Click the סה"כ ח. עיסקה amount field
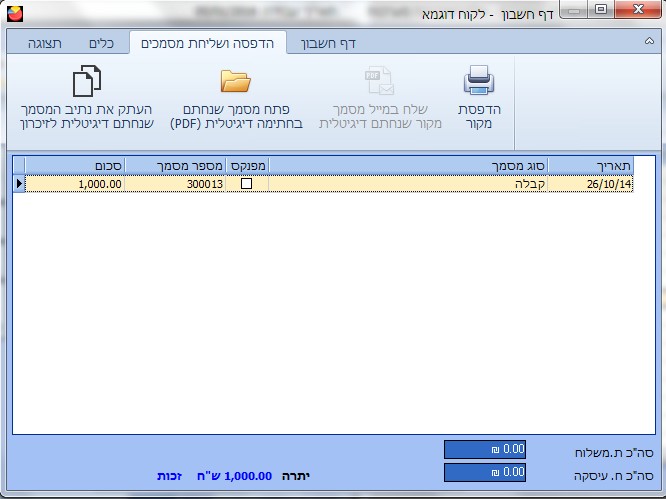This screenshot has height=499, width=666. (484, 472)
